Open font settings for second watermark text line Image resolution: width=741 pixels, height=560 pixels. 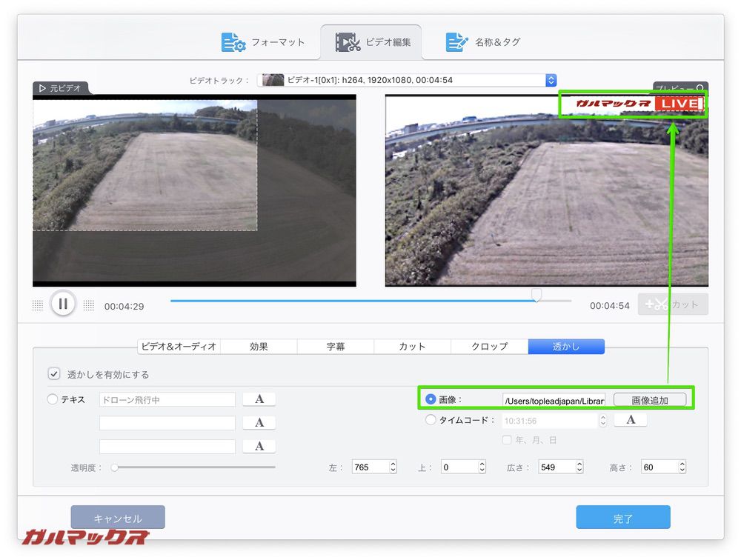tap(259, 422)
